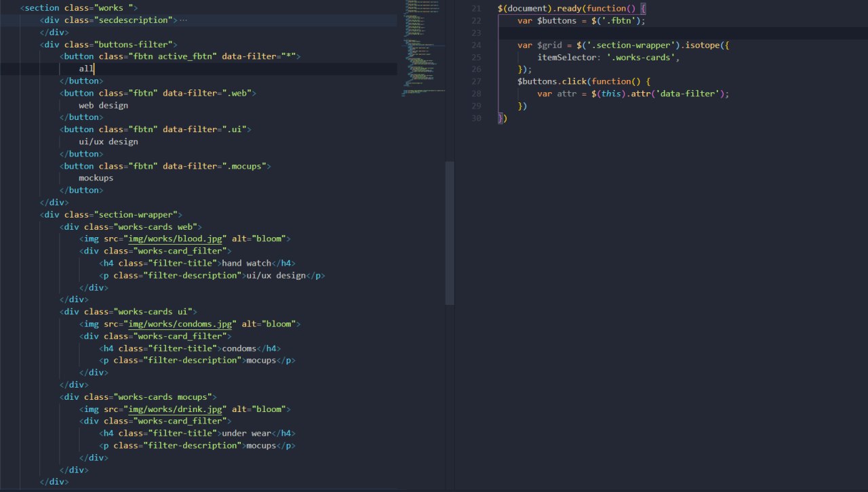868x492 pixels.
Task: Click "$(document)" in the JavaScript pane
Action: point(525,8)
